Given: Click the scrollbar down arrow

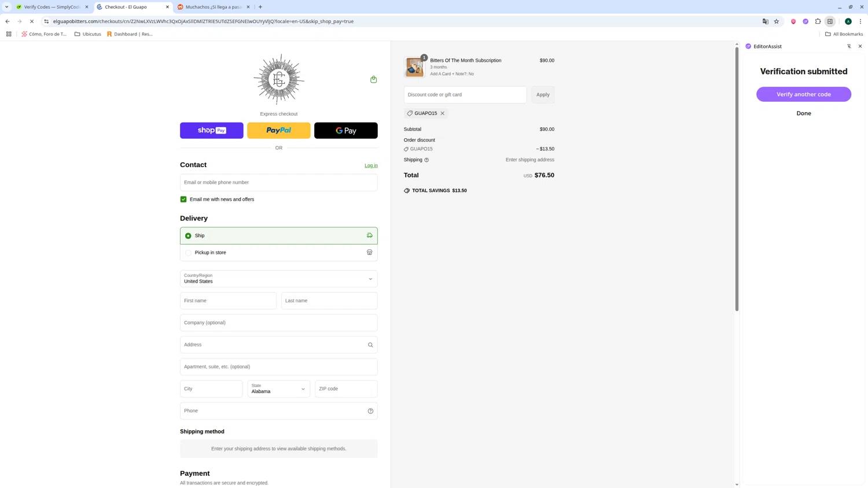Looking at the screenshot, I should [x=737, y=485].
